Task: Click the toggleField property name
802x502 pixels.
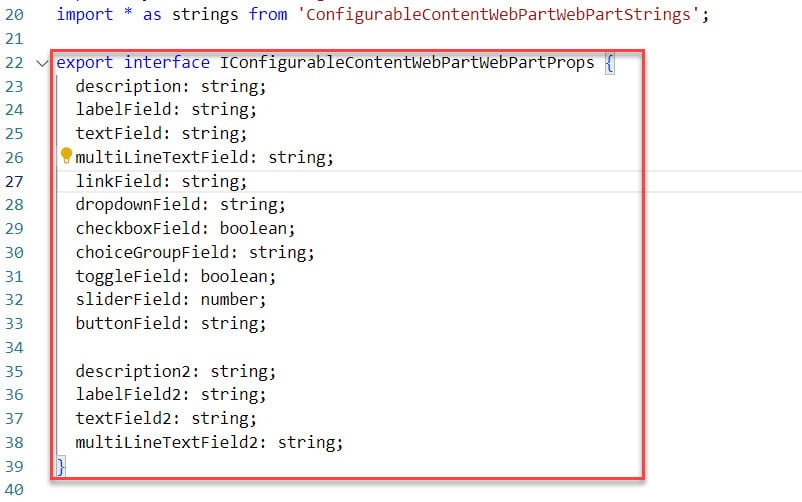Action: click(x=128, y=276)
